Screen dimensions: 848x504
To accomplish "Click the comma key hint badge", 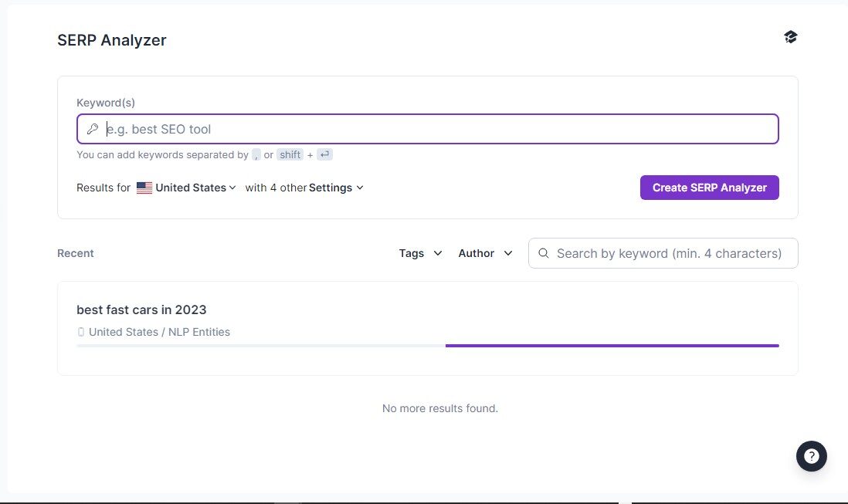I will click(x=256, y=154).
